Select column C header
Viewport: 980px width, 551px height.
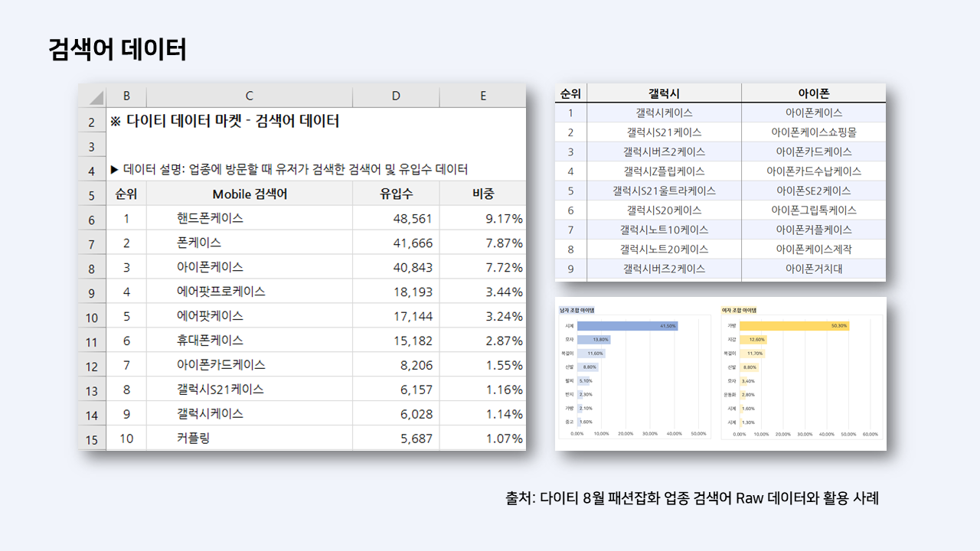pyautogui.click(x=250, y=96)
